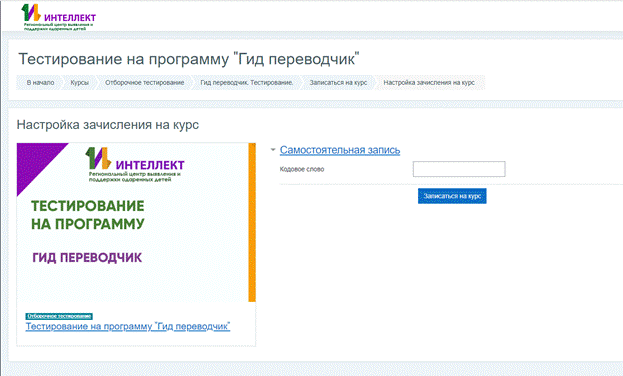Open the 'Курсы' breadcrumb
The width and height of the screenshot is (623, 376).
coord(79,83)
